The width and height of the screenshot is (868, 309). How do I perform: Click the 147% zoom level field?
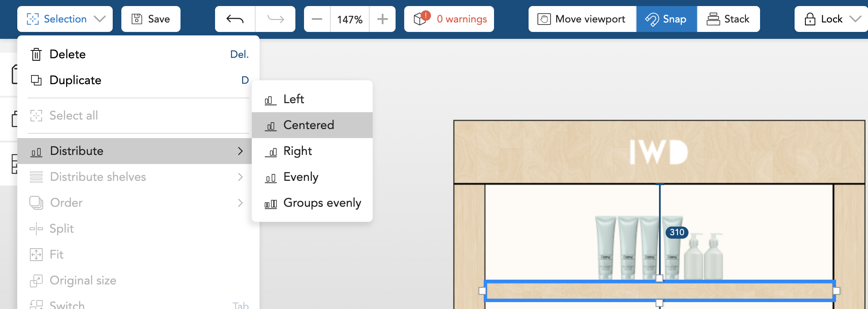(x=350, y=19)
